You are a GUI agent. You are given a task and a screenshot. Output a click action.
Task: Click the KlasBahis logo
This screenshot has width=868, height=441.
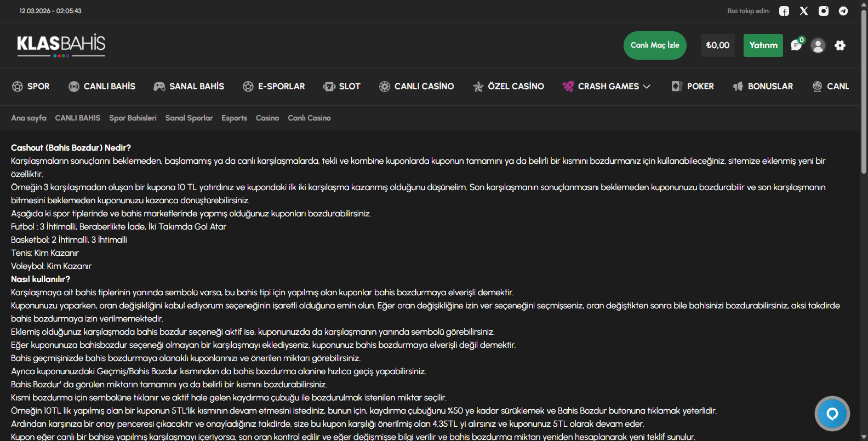(61, 45)
